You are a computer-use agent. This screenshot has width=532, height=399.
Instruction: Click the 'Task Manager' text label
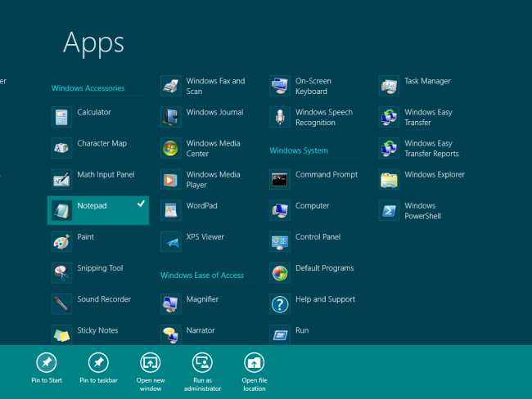coord(427,81)
